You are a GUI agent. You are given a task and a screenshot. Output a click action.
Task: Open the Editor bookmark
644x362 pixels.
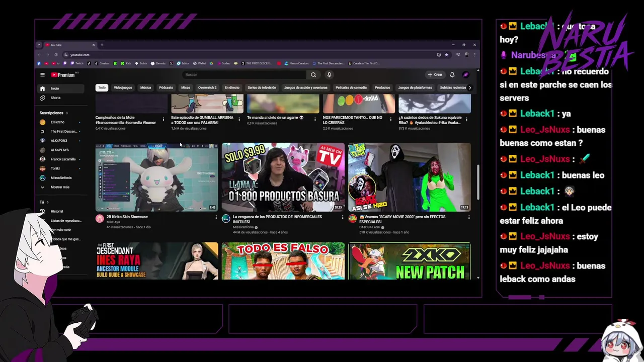pos(183,63)
